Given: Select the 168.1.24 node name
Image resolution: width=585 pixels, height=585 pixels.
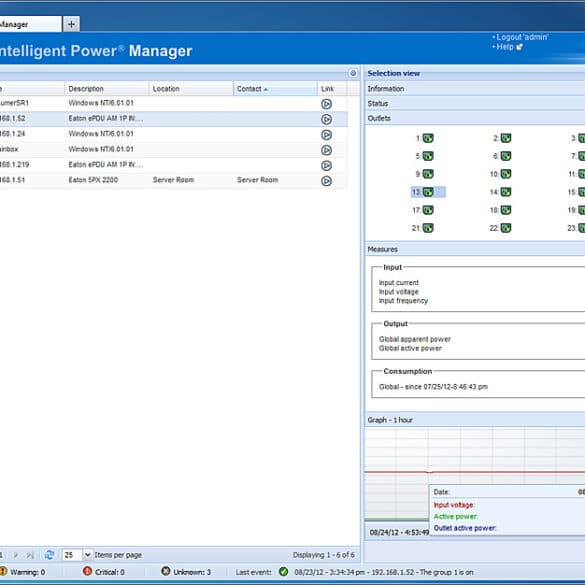Looking at the screenshot, I should point(12,134).
